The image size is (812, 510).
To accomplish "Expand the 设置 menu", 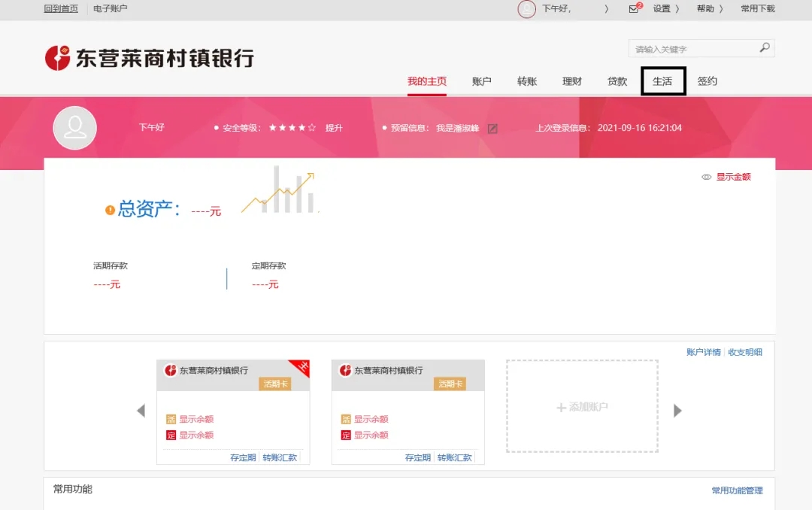I will tap(666, 9).
